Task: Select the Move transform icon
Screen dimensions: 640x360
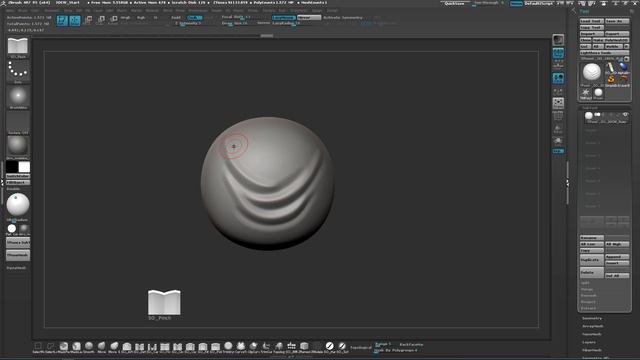Action: pos(89,20)
